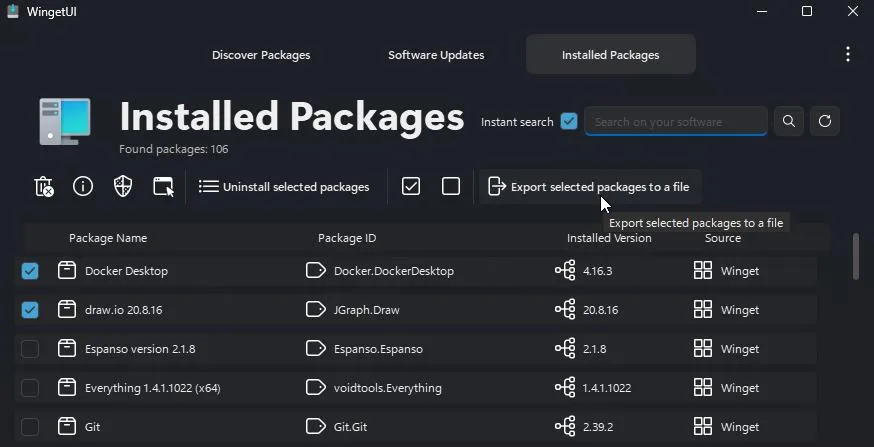Click the installed version 1.4.1.1022
Viewport: 874px width, 447px height.
[607, 388]
